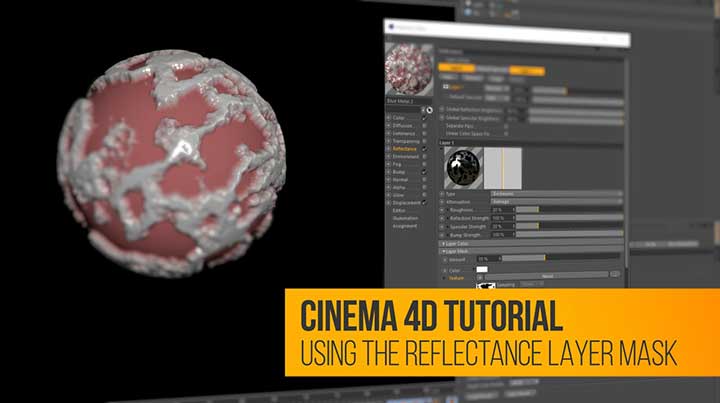Click the Layer Mask Color white swatch

pos(482,269)
